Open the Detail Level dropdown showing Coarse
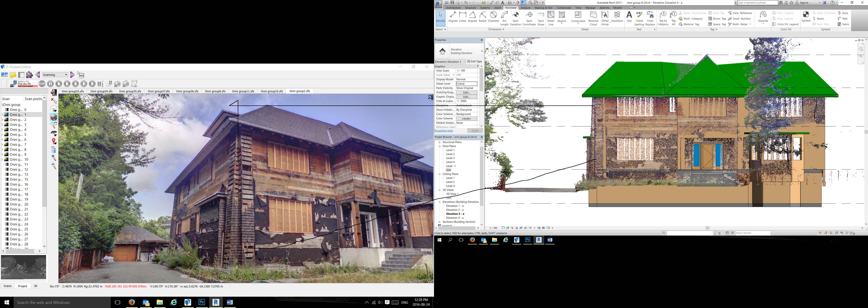 tap(467, 83)
